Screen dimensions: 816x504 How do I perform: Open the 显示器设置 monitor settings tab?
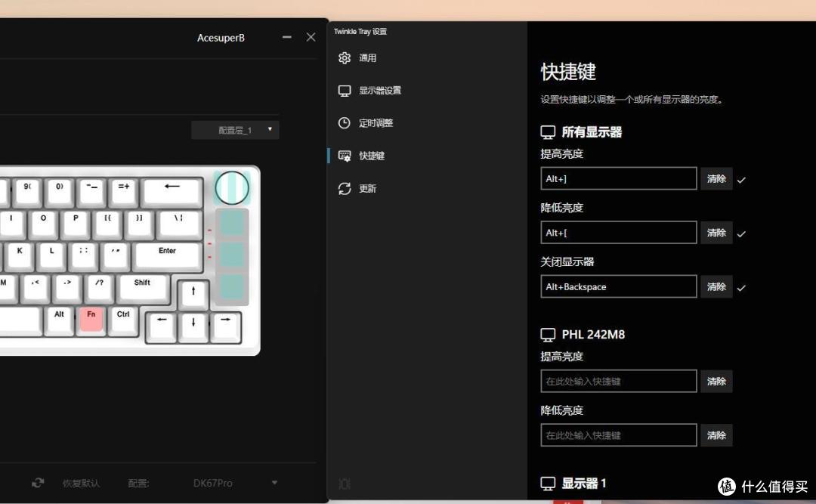click(x=379, y=91)
